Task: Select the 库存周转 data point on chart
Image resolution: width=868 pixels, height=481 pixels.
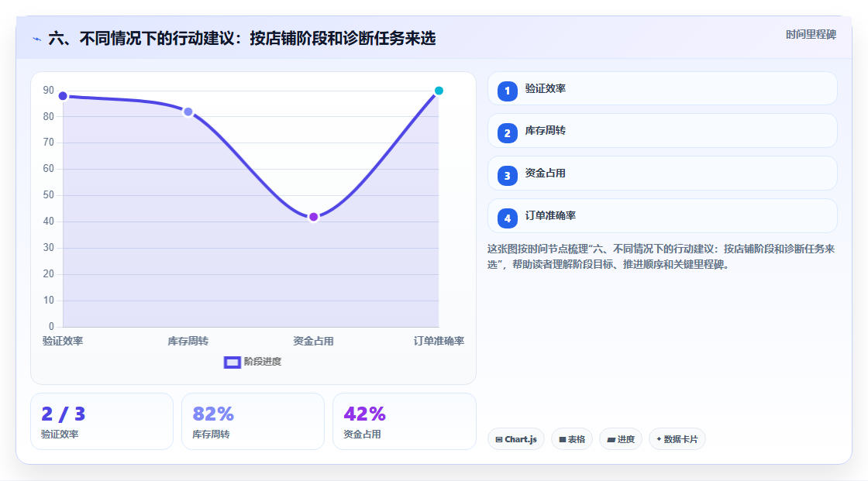Action: [x=188, y=112]
